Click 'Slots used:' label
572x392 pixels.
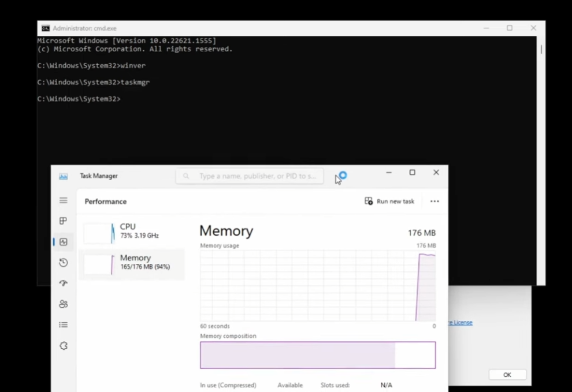[x=335, y=385]
